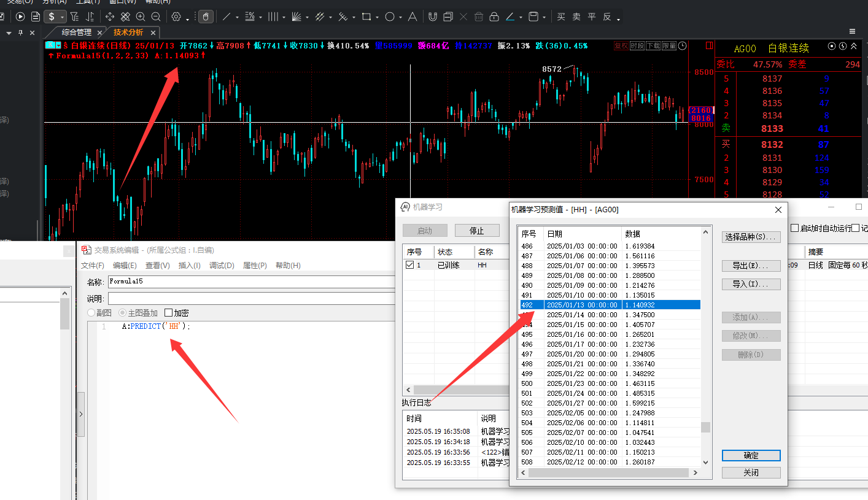
Task: Choose the text annotation tool
Action: click(413, 17)
